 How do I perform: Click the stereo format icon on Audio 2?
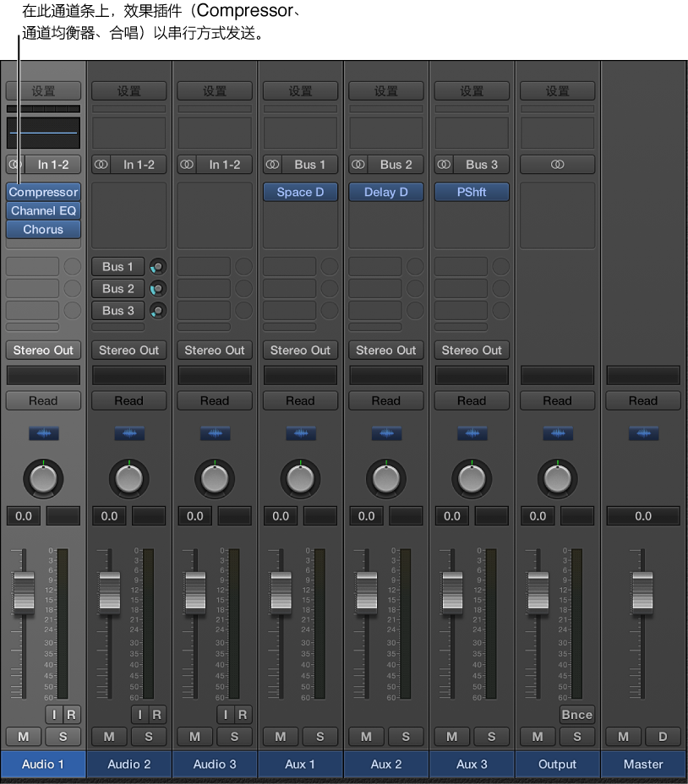101,165
